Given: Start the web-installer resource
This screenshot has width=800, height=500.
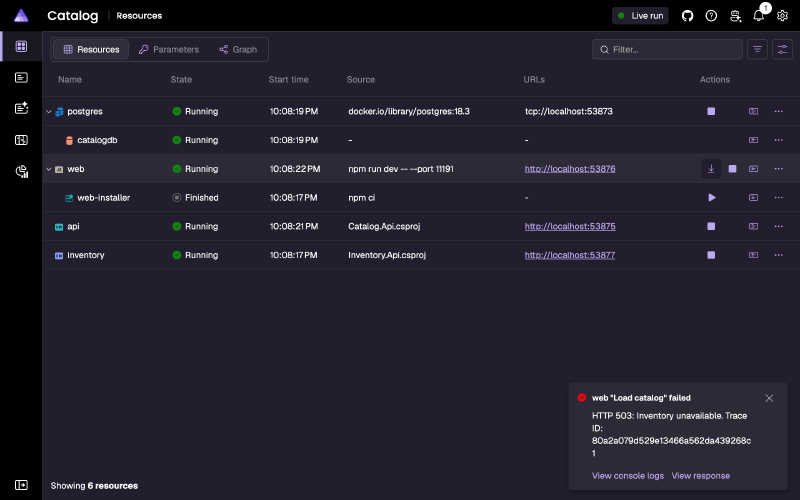Looking at the screenshot, I should [x=712, y=197].
